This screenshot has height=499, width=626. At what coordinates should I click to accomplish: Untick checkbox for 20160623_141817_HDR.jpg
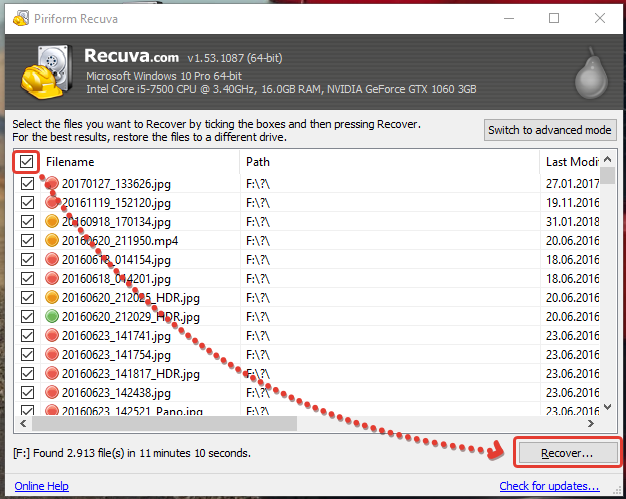(x=27, y=373)
